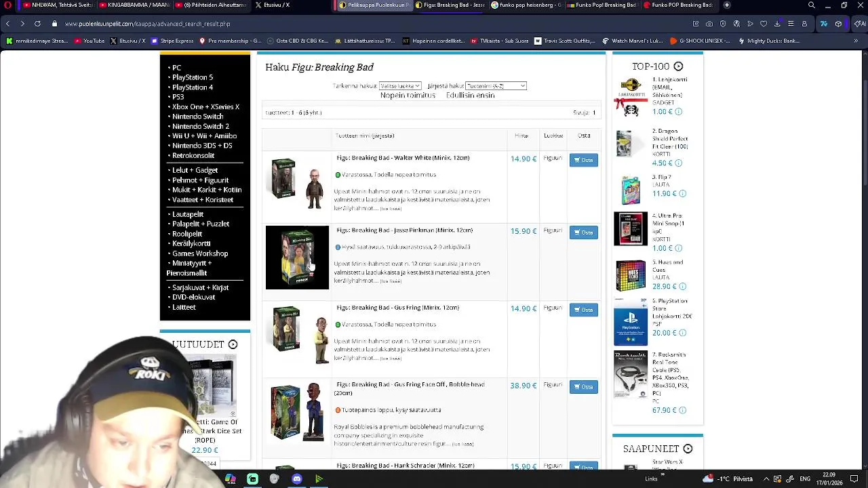This screenshot has width=868, height=488.
Task: Sort by Edullisin ensin link
Action: click(x=470, y=96)
